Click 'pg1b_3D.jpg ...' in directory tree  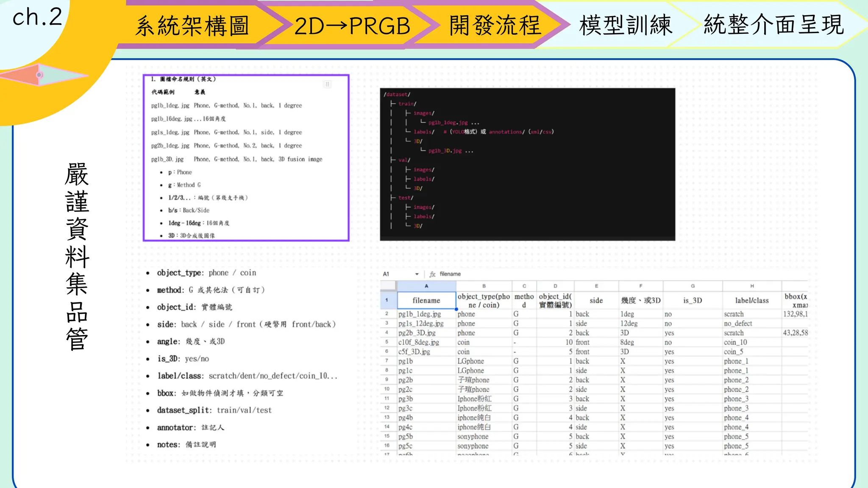451,151
